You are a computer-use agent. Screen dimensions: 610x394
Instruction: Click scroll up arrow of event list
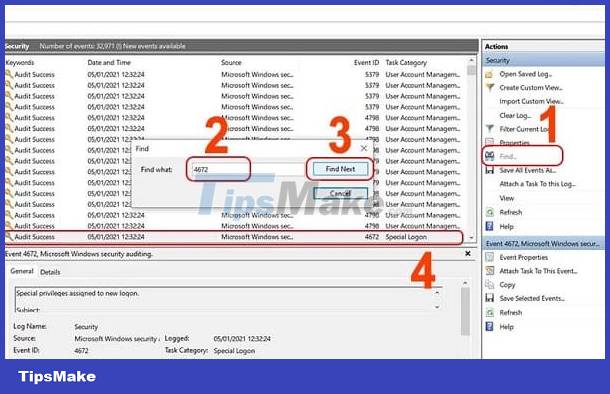click(471, 61)
